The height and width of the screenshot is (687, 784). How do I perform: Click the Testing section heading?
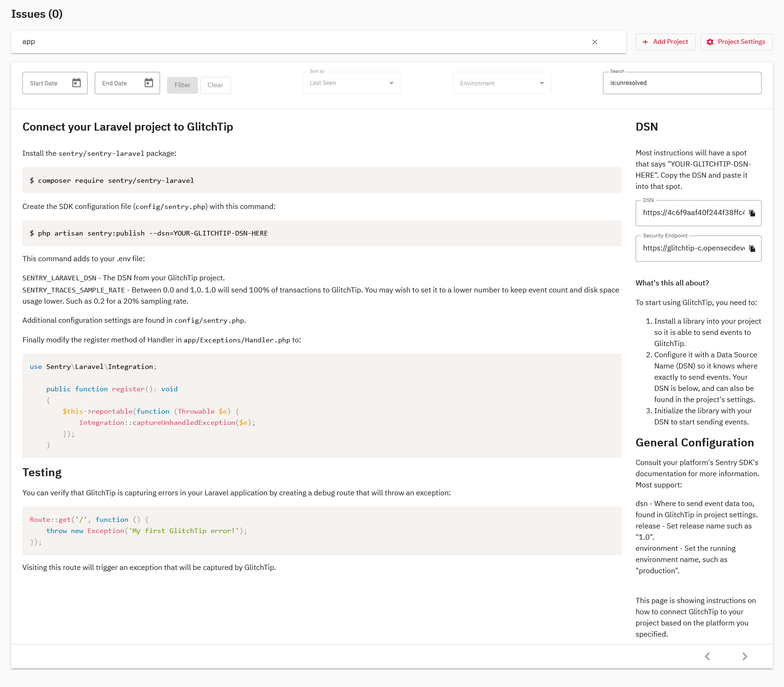[x=42, y=472]
